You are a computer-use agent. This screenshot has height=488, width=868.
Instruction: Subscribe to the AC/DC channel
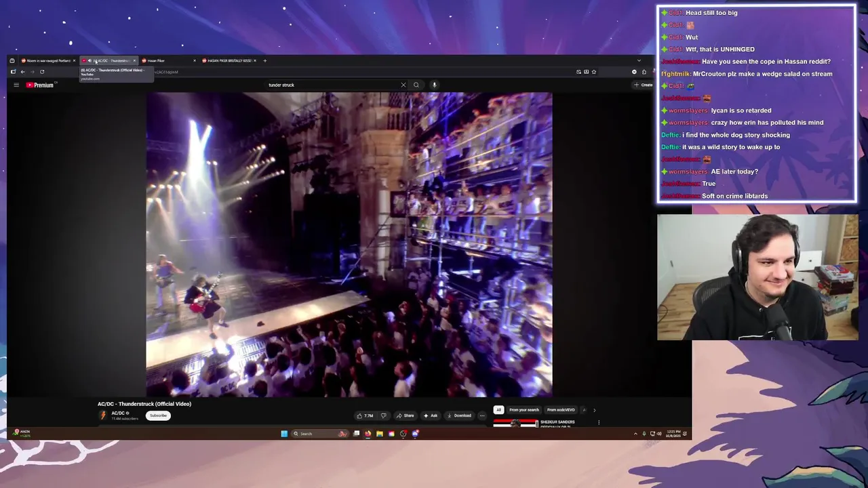click(158, 415)
